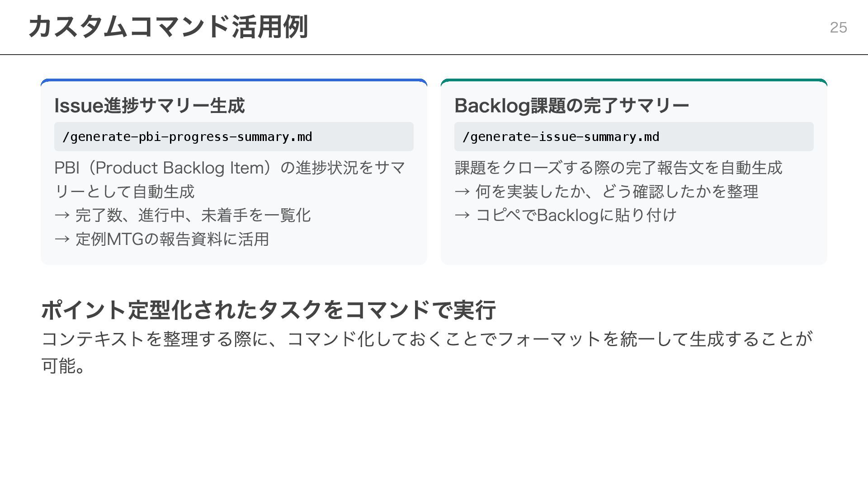Click the green top border of right card
The height and width of the screenshot is (488, 868).
(x=634, y=80)
